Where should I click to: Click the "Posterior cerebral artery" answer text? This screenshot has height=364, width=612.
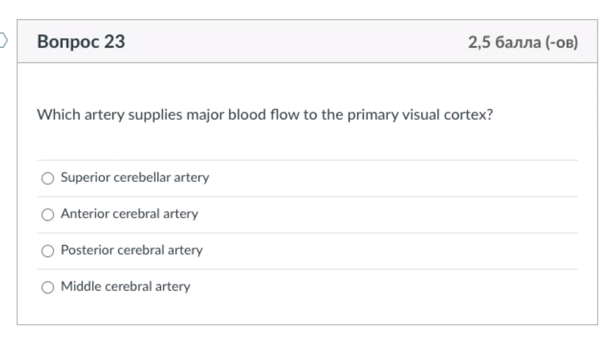tap(131, 250)
